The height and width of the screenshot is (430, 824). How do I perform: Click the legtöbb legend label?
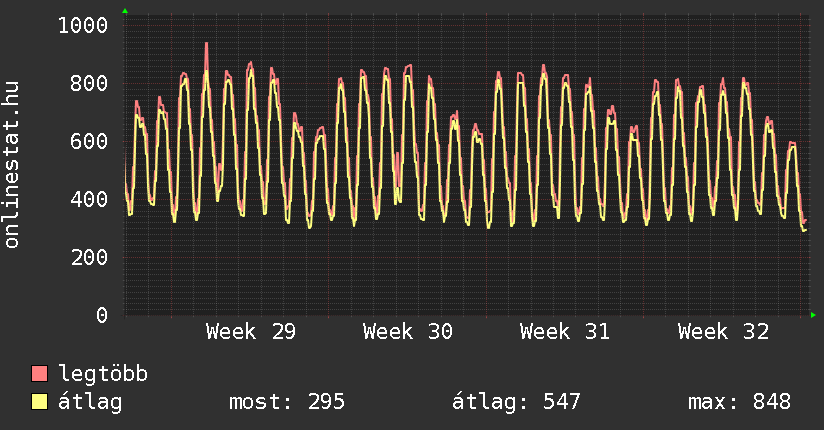coord(103,374)
